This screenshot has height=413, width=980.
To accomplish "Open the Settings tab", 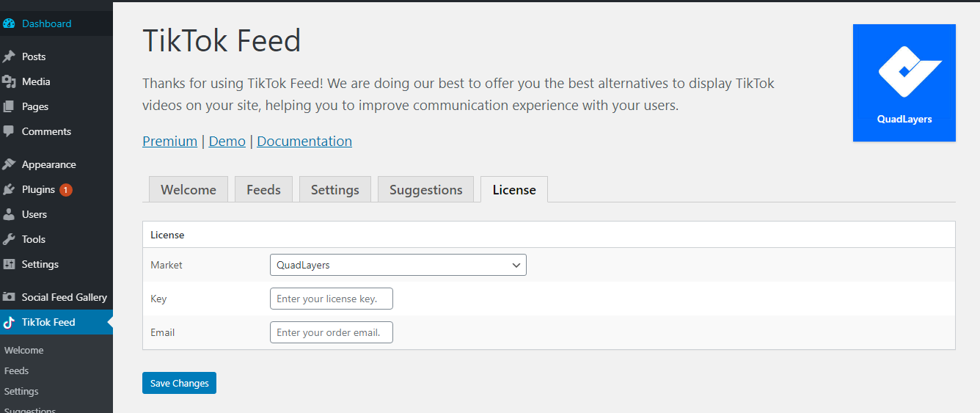I will (x=335, y=189).
